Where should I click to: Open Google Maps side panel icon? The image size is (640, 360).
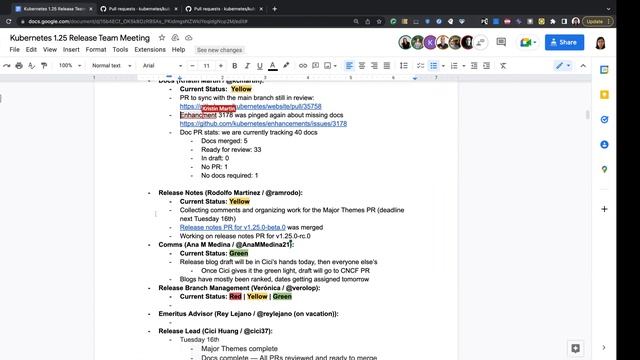(x=604, y=169)
